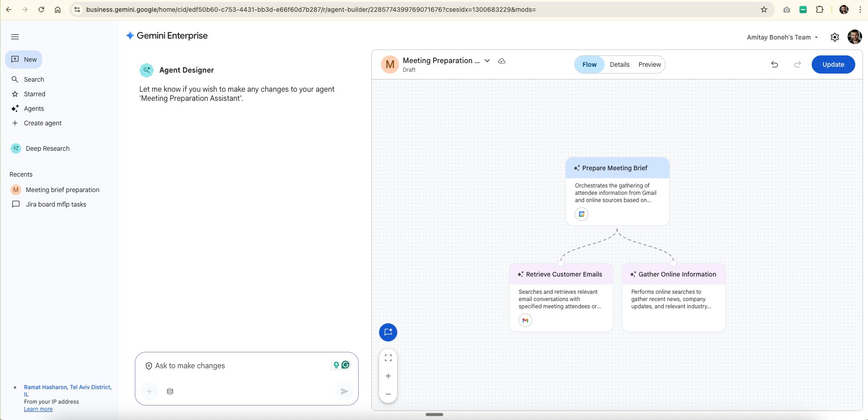This screenshot has width=868, height=420.
Task: Click the browser address bar URL
Action: [311, 10]
